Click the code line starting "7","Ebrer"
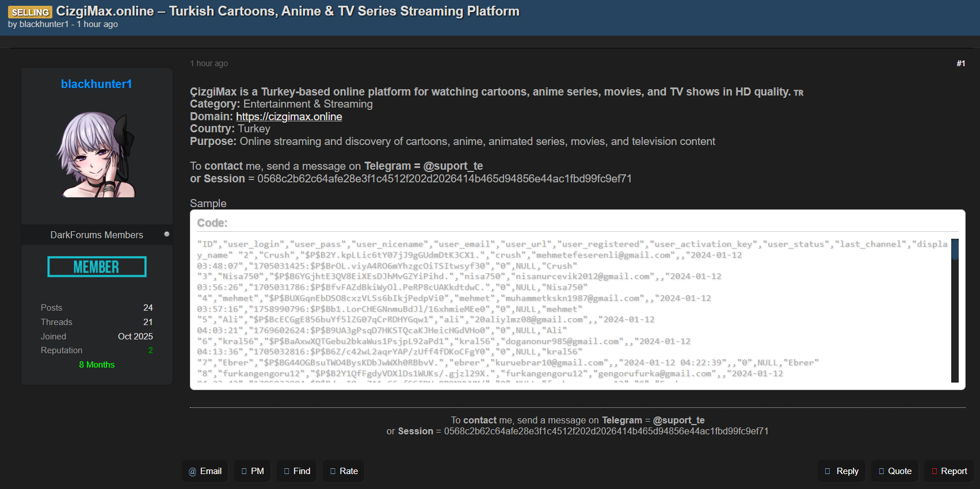This screenshot has width=980, height=489. [508, 362]
